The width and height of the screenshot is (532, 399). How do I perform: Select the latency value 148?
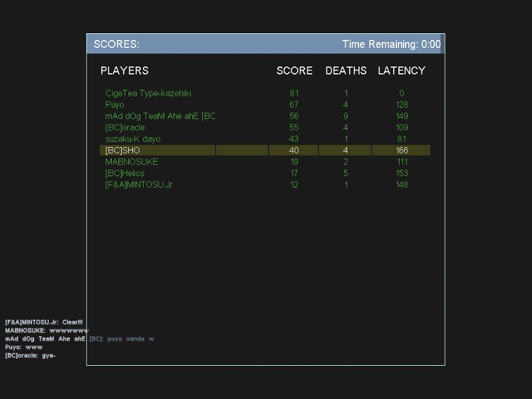point(402,185)
